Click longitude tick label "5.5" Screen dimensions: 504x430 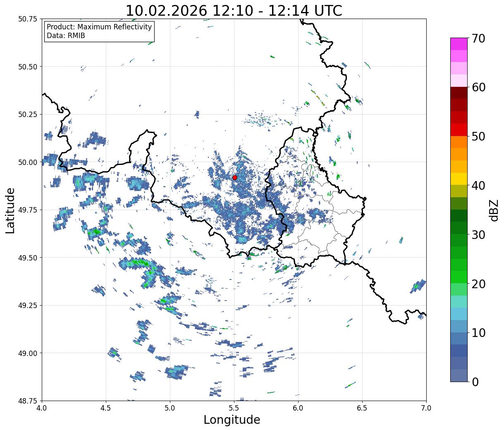(234, 408)
